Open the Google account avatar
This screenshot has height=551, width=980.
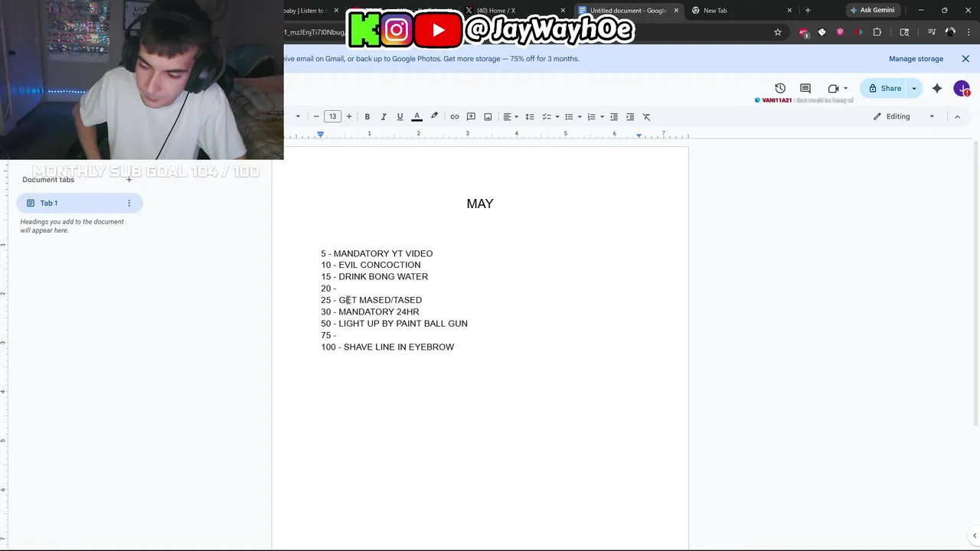coord(962,88)
